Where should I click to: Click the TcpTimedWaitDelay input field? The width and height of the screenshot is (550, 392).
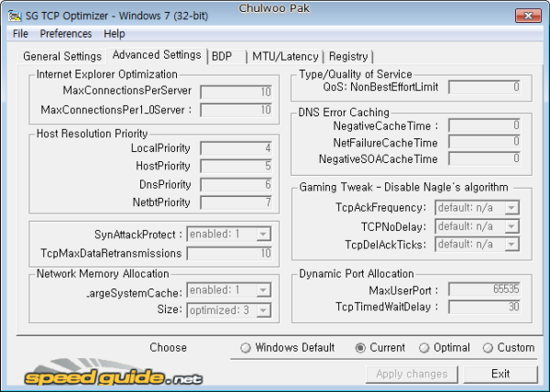click(x=484, y=307)
